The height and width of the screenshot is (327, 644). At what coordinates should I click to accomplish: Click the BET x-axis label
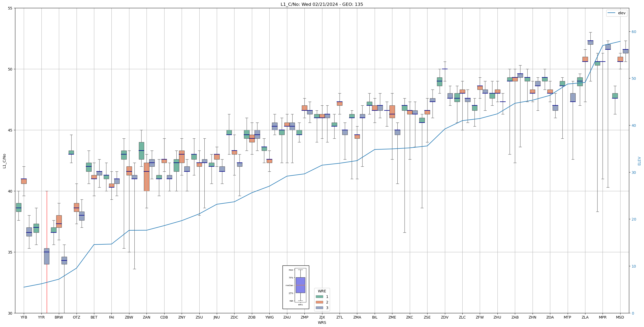[x=94, y=317]
